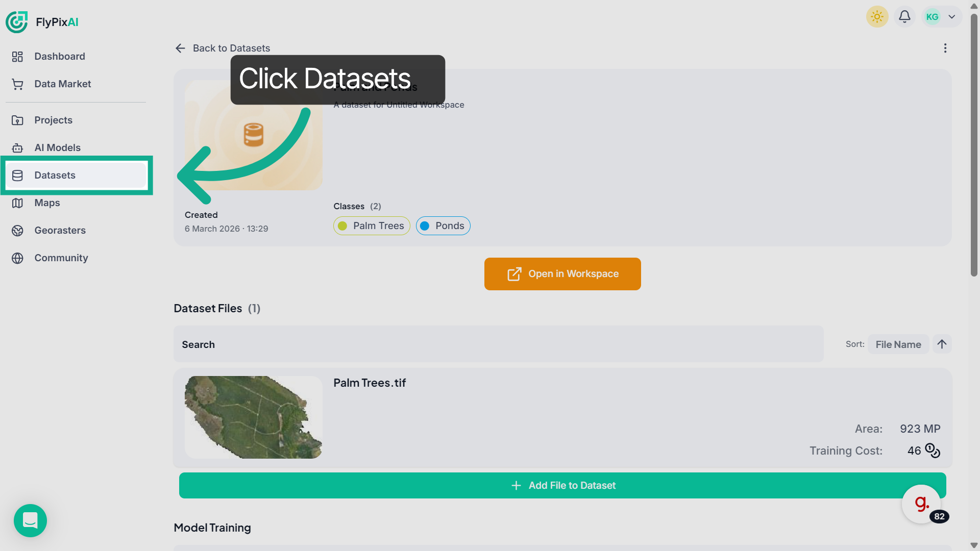
Task: Open AI Models in sidebar
Action: [x=76, y=147]
